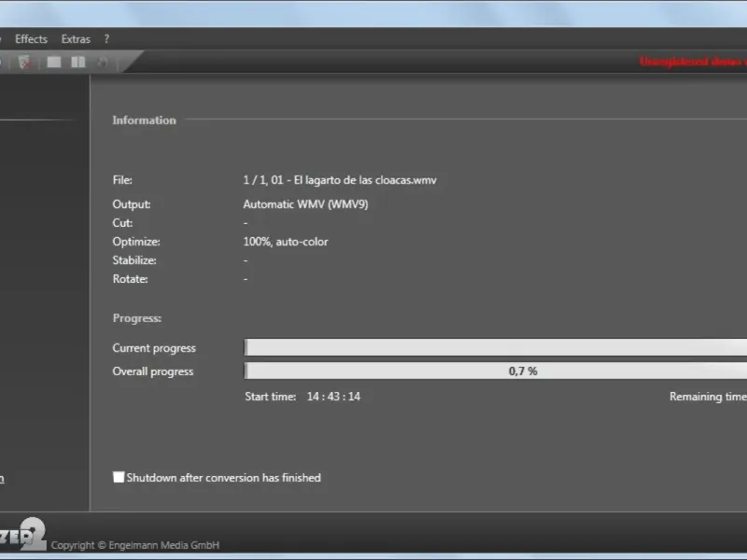
Task: Click the output value Automatic WMV (WMV9)
Action: click(305, 204)
